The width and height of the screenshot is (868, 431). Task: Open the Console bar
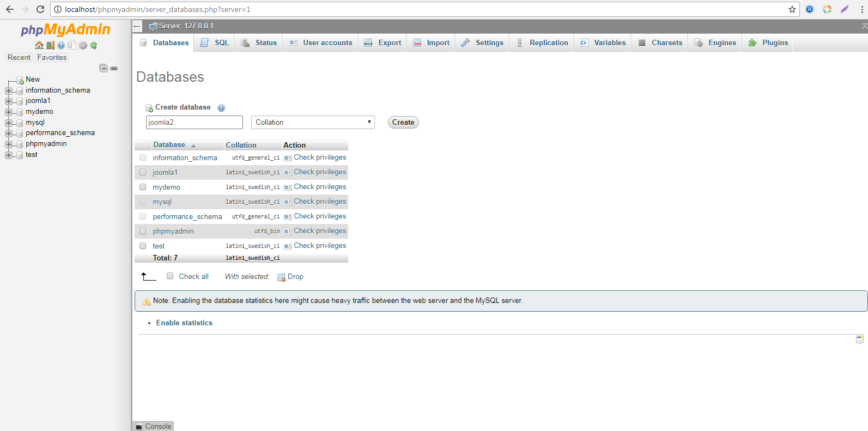coord(154,427)
